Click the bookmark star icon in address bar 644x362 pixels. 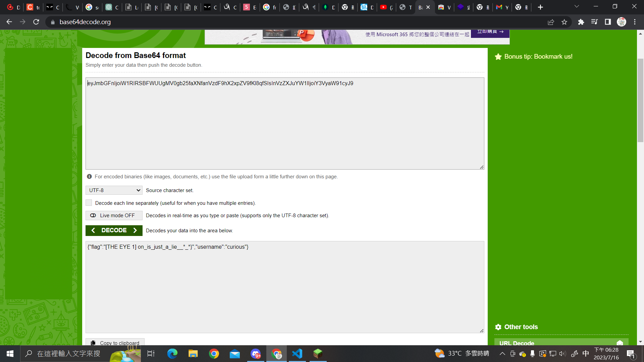click(x=564, y=22)
